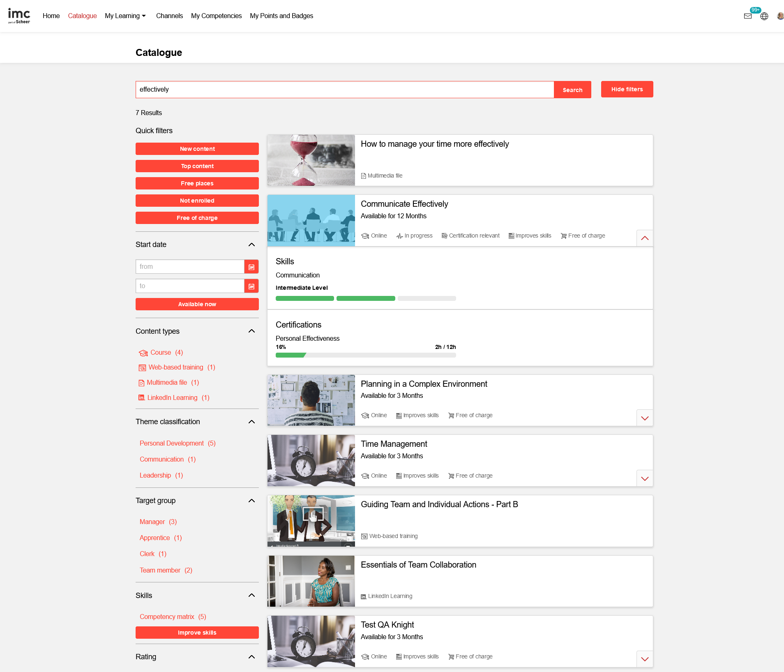
Task: Click the Hide filters button
Action: coord(627,89)
